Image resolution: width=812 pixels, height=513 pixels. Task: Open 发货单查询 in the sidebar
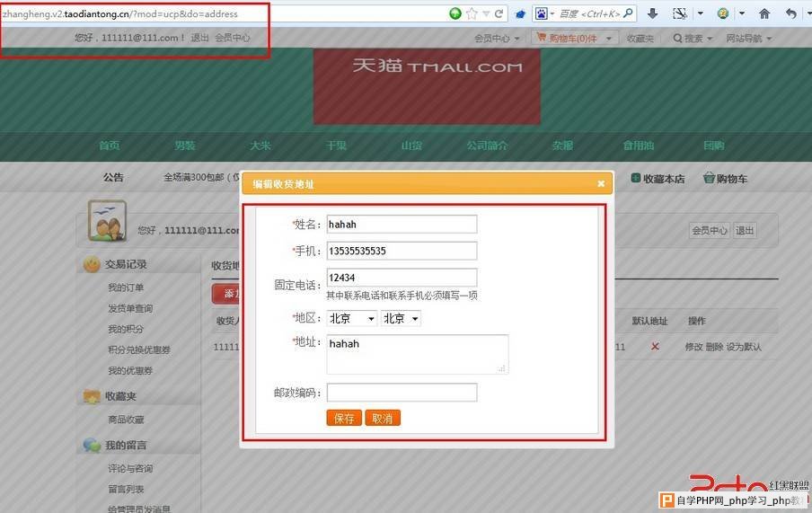[130, 308]
